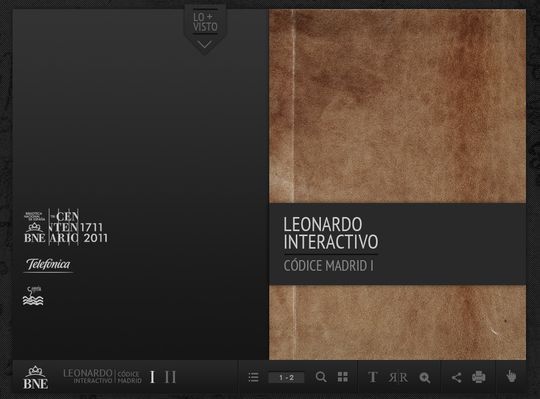Click the Leonardo Interactivo cover title
This screenshot has height=399, width=540.
tap(331, 233)
